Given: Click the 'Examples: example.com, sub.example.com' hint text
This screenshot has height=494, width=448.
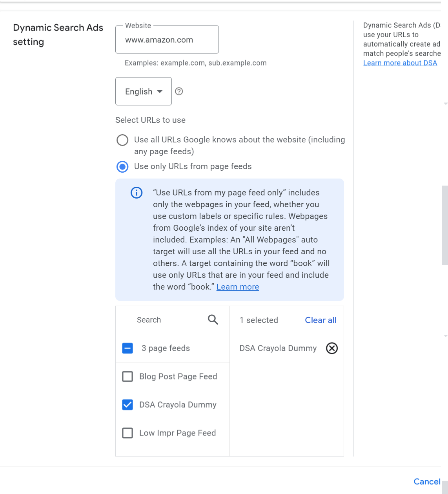Looking at the screenshot, I should (196, 63).
